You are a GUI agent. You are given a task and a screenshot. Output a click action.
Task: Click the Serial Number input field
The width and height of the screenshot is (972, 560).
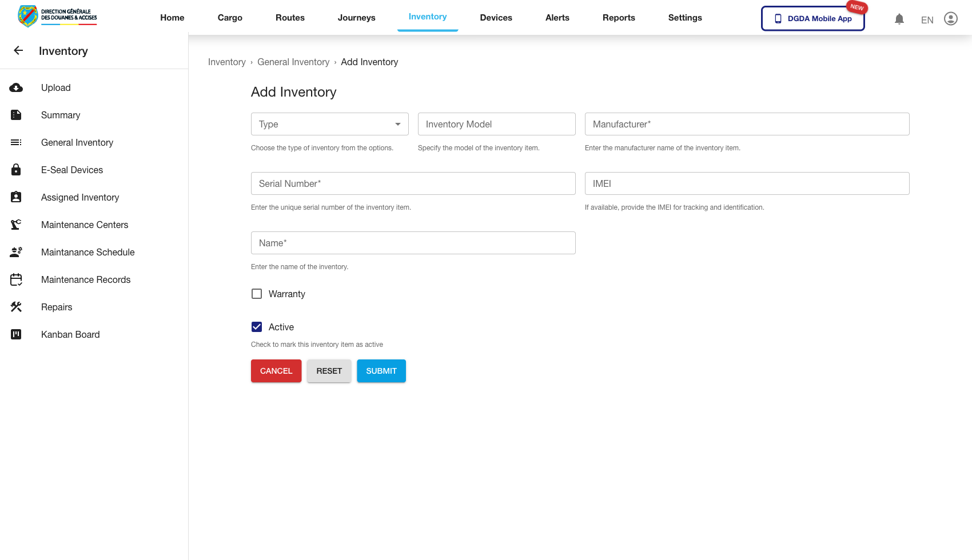pos(413,183)
